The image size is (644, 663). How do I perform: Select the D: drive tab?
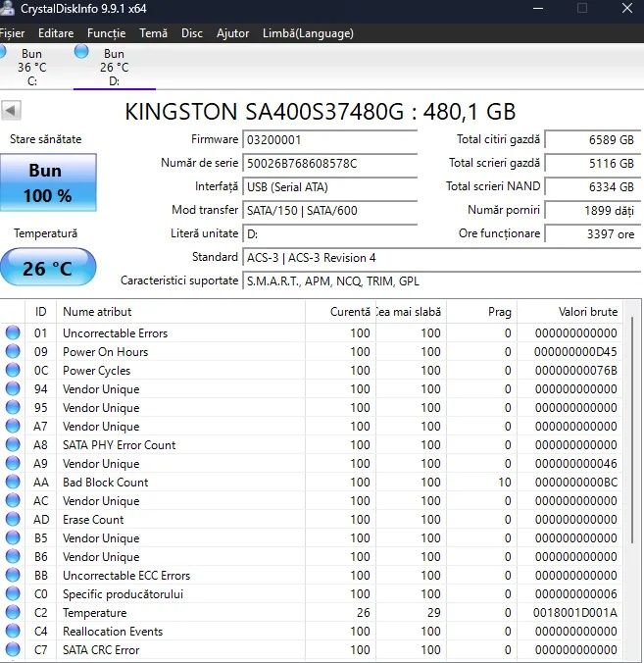coord(115,67)
